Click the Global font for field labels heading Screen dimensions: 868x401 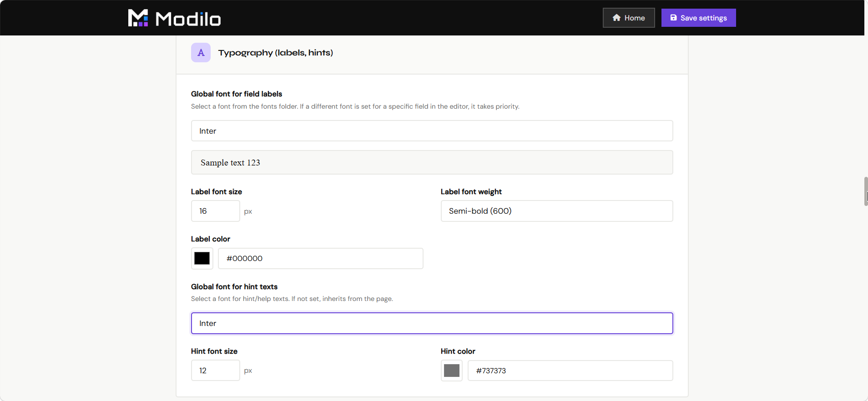tap(237, 94)
